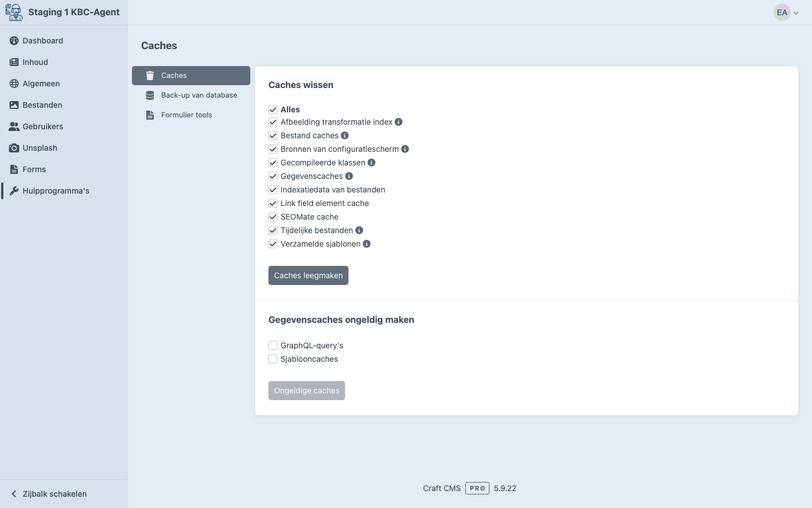
Task: Click the Gebruikers people icon
Action: pyautogui.click(x=14, y=126)
